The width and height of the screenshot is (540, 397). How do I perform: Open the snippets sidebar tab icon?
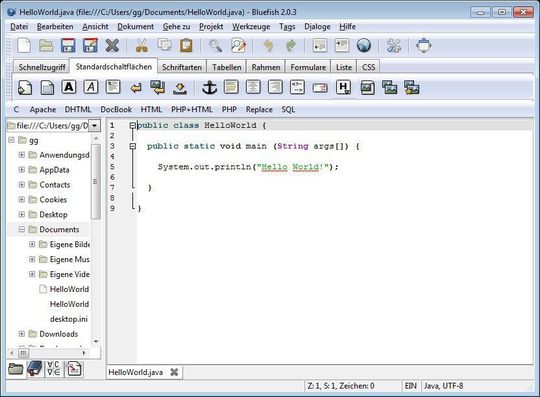tap(74, 369)
